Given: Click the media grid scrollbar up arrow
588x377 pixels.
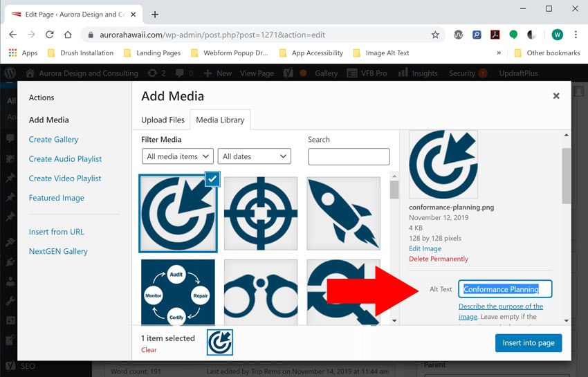Looking at the screenshot, I should [394, 176].
